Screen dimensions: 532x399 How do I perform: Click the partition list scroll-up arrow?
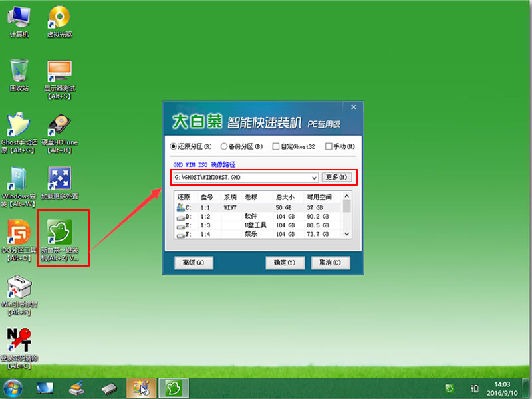click(x=346, y=196)
